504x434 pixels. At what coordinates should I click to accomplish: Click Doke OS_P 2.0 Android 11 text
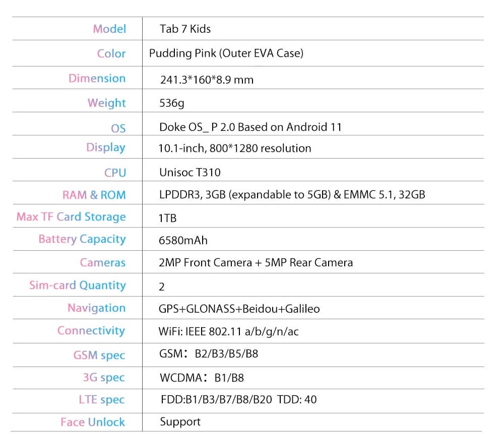[x=250, y=127]
